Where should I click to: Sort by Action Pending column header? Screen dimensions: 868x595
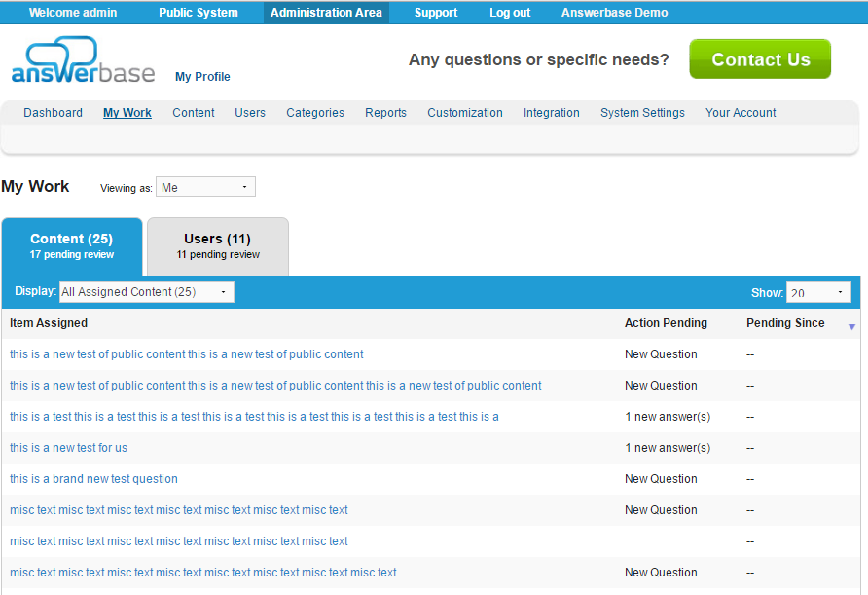666,323
